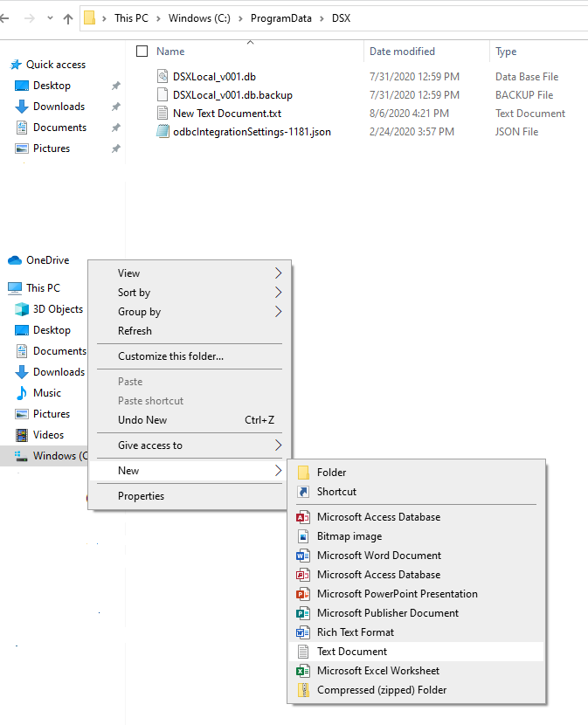Open the Group by submenu

pyautogui.click(x=190, y=312)
